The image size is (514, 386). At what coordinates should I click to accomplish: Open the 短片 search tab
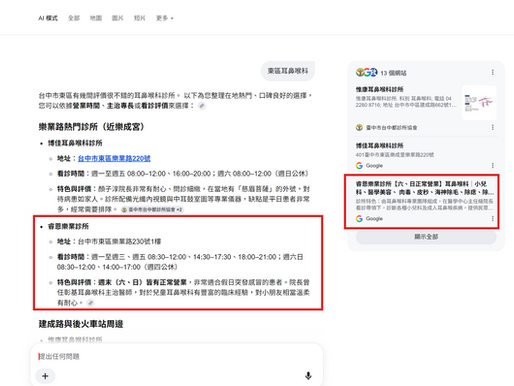click(139, 18)
